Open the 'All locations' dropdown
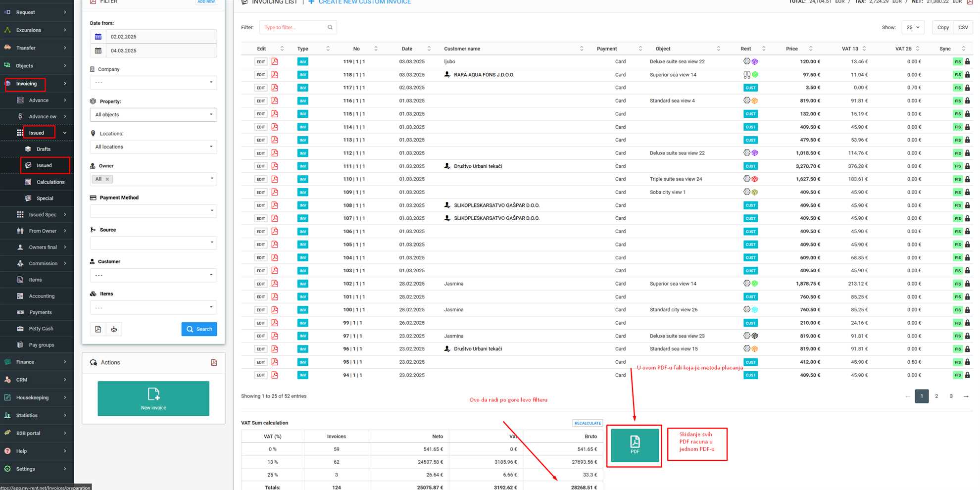980x490 pixels. point(153,147)
